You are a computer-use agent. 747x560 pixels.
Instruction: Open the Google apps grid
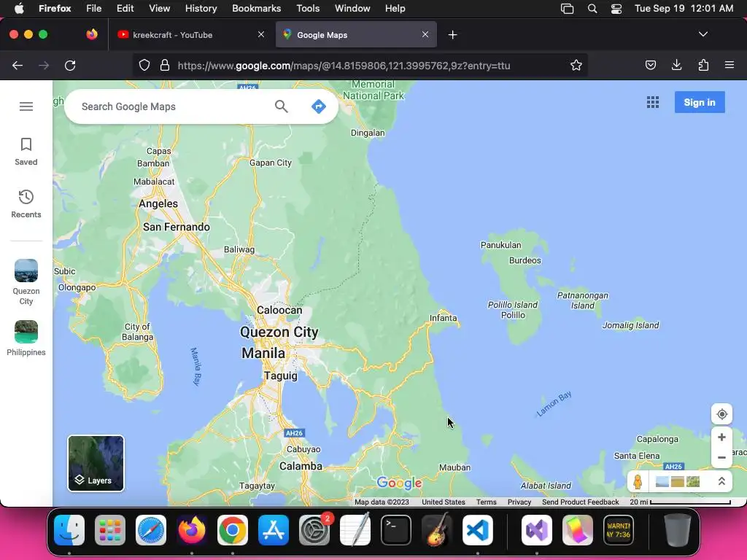[653, 102]
